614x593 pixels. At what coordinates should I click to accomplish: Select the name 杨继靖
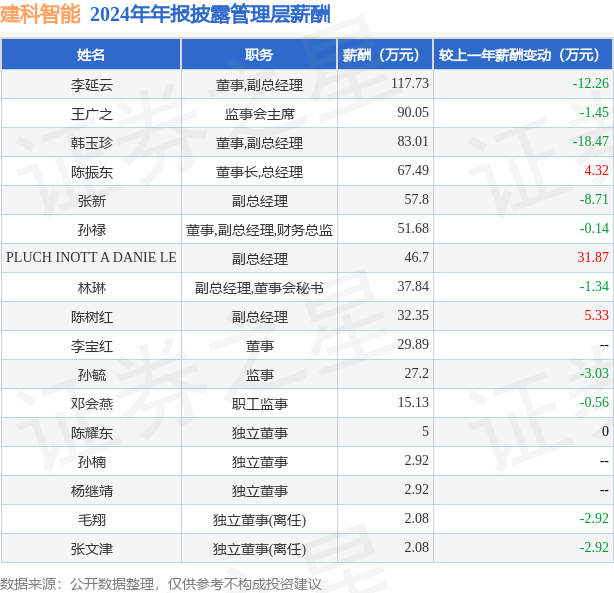92,491
